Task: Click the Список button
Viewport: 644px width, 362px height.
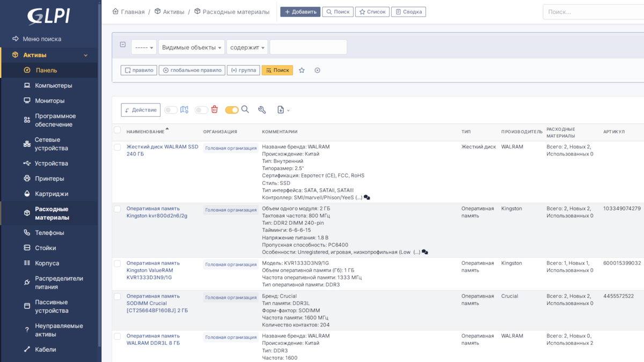Action: point(372,12)
